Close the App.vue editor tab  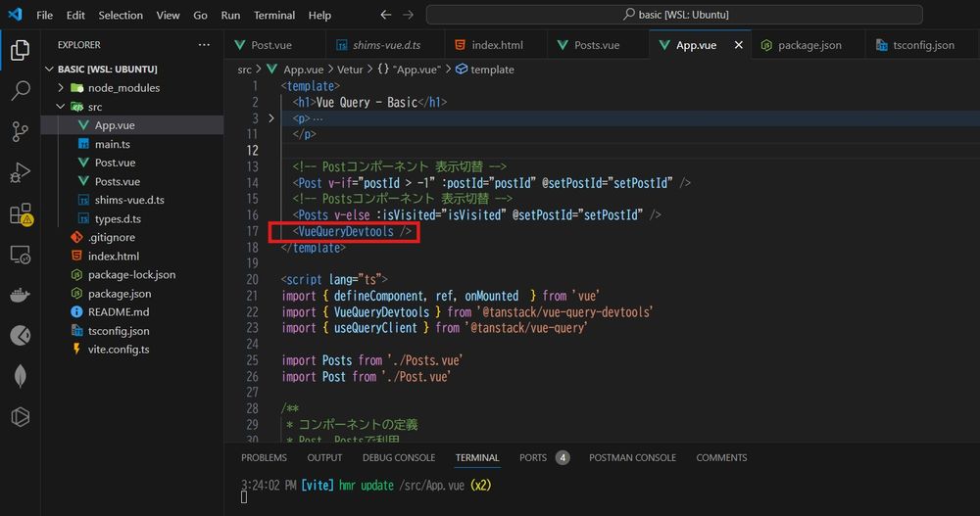click(738, 45)
